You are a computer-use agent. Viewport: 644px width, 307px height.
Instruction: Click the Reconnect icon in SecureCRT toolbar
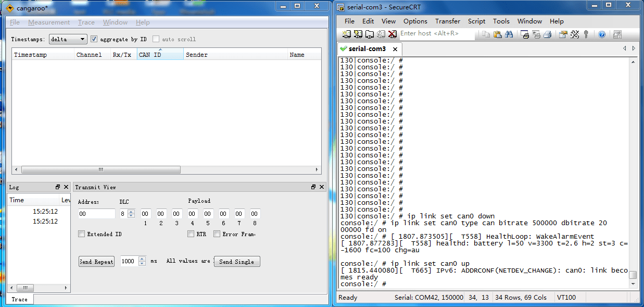tap(381, 34)
